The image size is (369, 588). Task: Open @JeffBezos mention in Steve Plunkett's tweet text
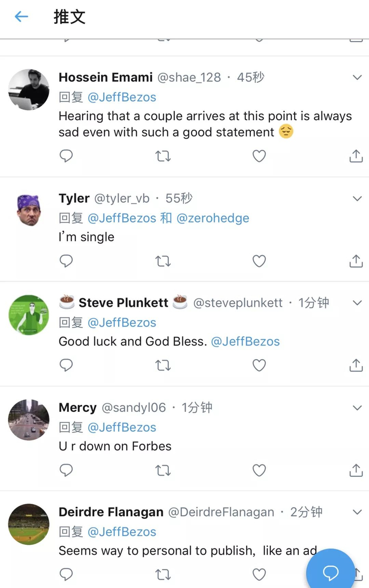coord(245,341)
